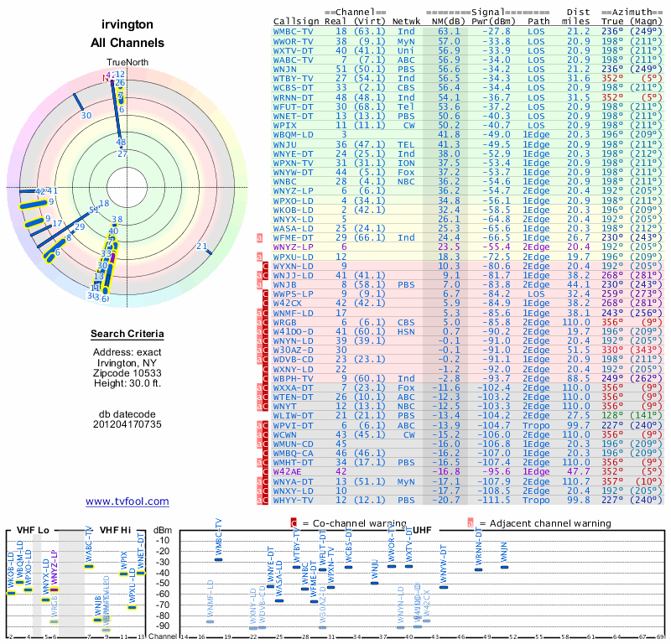Select the WNJN callsign in the table
The image size is (671, 644).
coord(284,70)
